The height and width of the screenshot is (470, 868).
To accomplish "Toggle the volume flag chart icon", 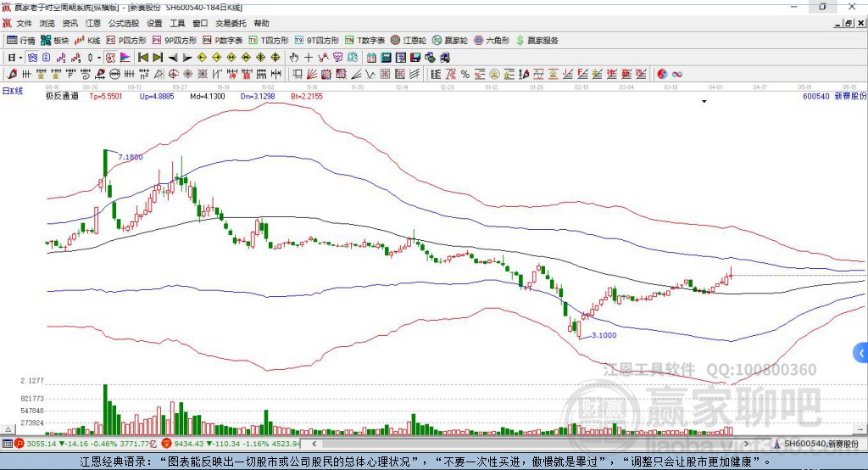I will (x=125, y=58).
